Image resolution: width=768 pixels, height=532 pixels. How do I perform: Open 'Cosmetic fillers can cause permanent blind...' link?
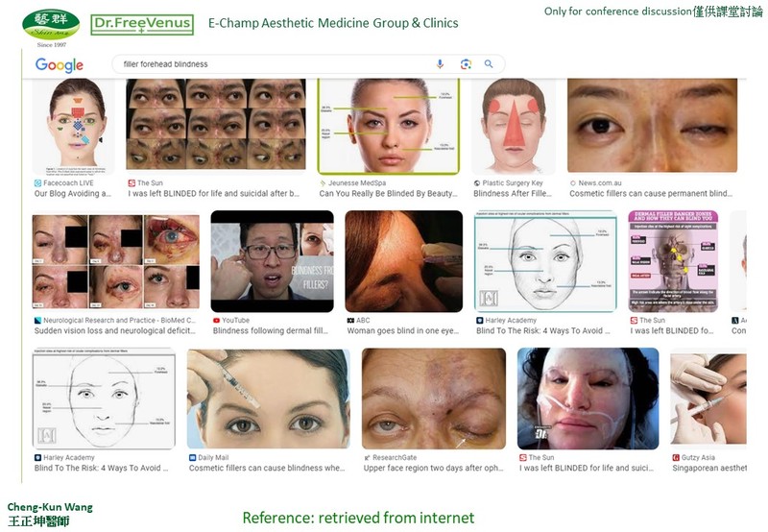(x=651, y=194)
